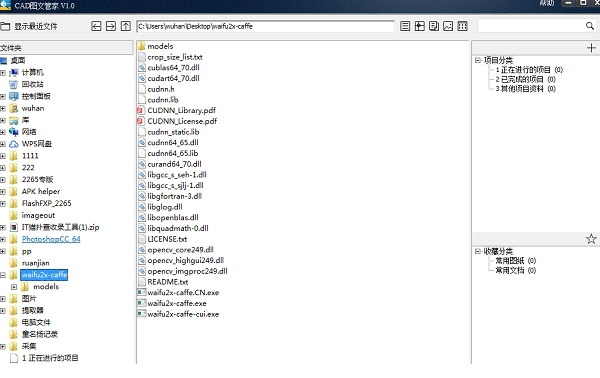Expand the FlashFXP_2265 folder node
Viewport: 600px width, 378px height.
3,203
